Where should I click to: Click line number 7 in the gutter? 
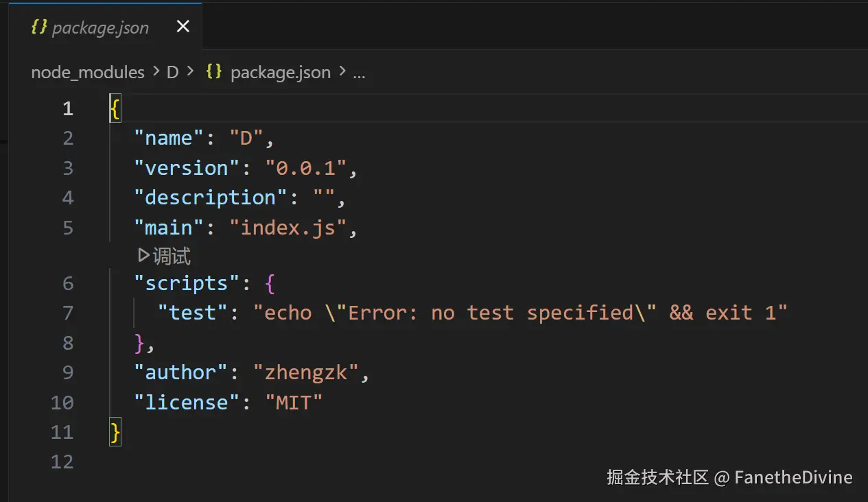67,313
